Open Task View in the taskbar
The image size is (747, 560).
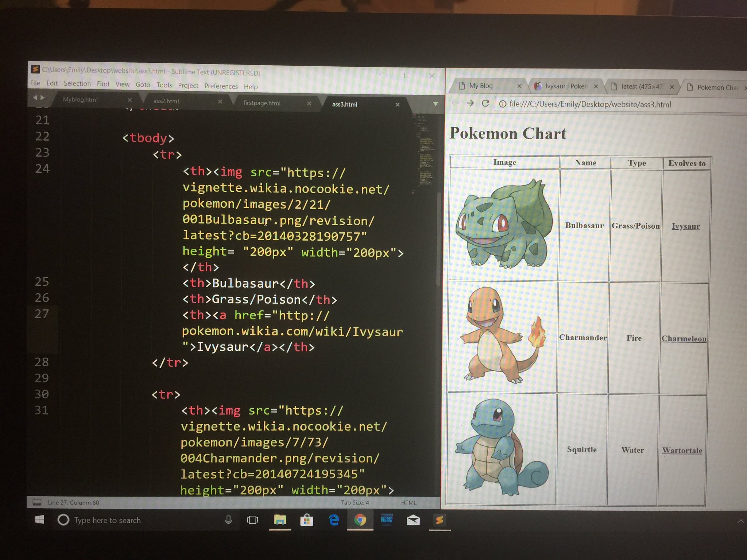(252, 520)
